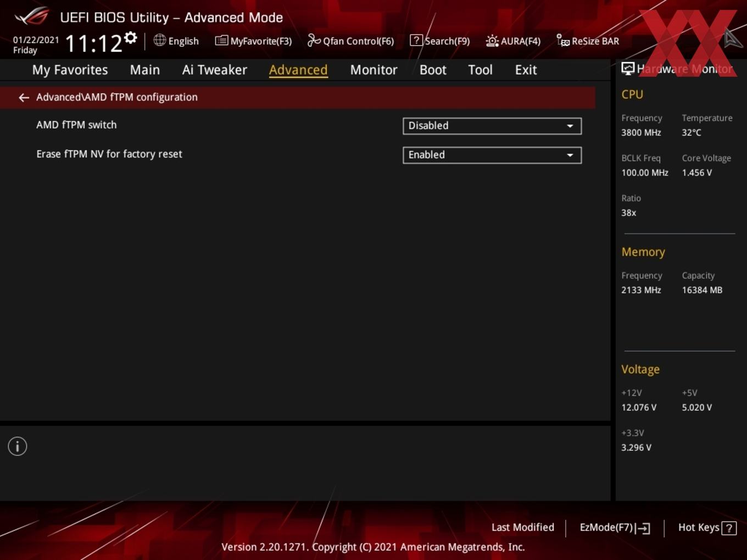Toggle ReSize BAR option
The height and width of the screenshot is (560, 747).
coord(588,41)
